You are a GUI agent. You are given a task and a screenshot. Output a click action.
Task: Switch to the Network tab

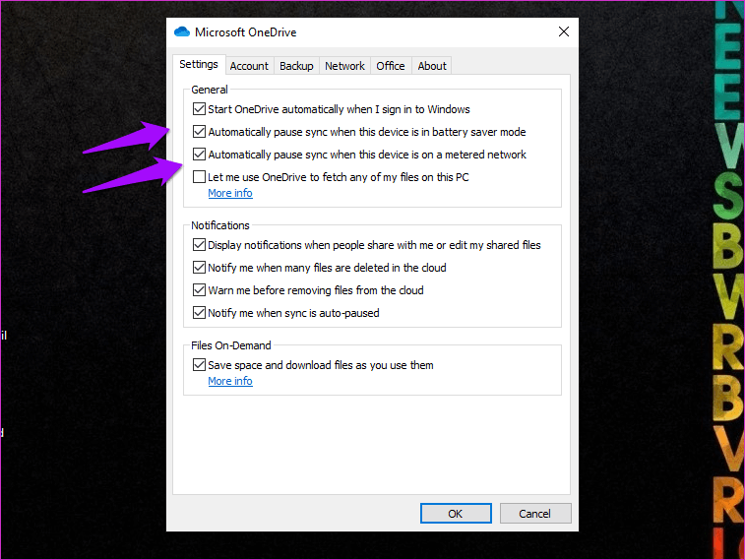point(344,66)
